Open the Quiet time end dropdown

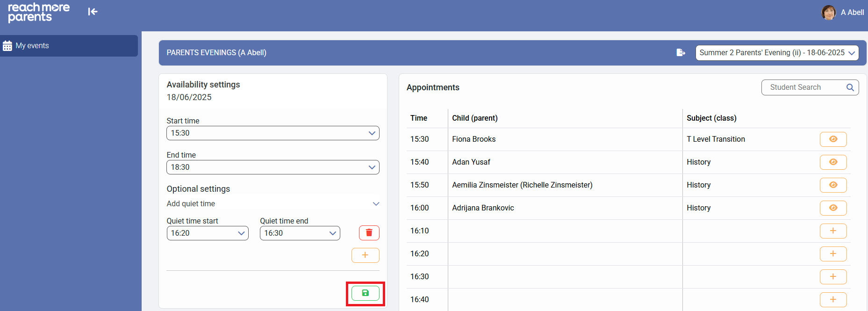click(300, 233)
